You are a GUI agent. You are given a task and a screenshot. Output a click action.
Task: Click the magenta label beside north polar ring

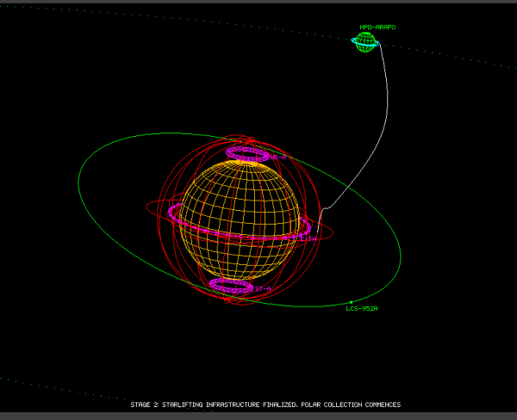(x=278, y=157)
